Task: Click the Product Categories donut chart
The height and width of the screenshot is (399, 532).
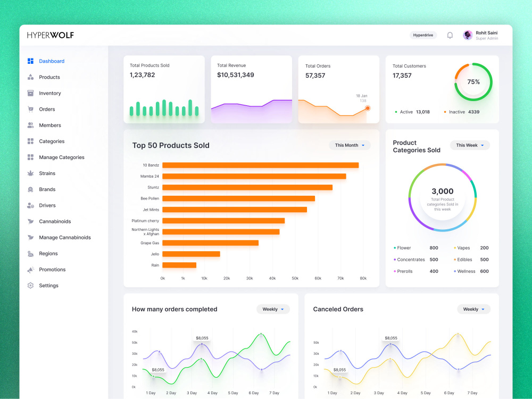Action: click(x=443, y=197)
